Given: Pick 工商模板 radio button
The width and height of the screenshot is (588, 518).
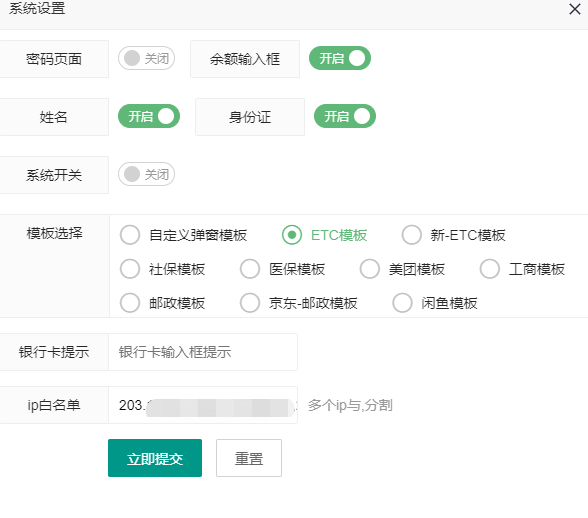Looking at the screenshot, I should click(x=522, y=269).
